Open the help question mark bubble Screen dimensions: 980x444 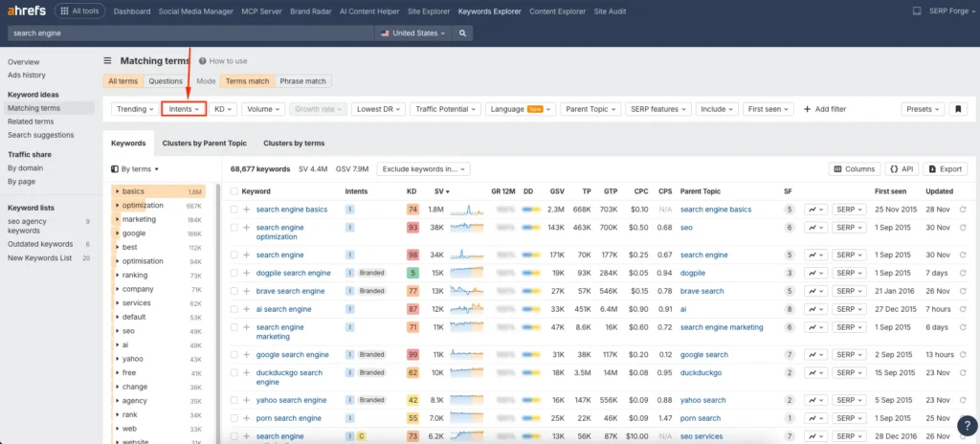coord(968,427)
